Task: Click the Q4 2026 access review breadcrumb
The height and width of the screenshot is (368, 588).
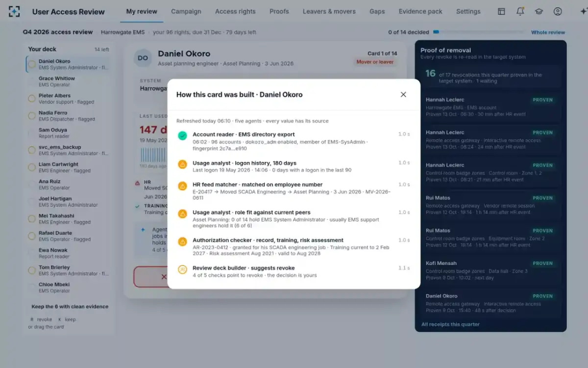Action: pyautogui.click(x=58, y=32)
